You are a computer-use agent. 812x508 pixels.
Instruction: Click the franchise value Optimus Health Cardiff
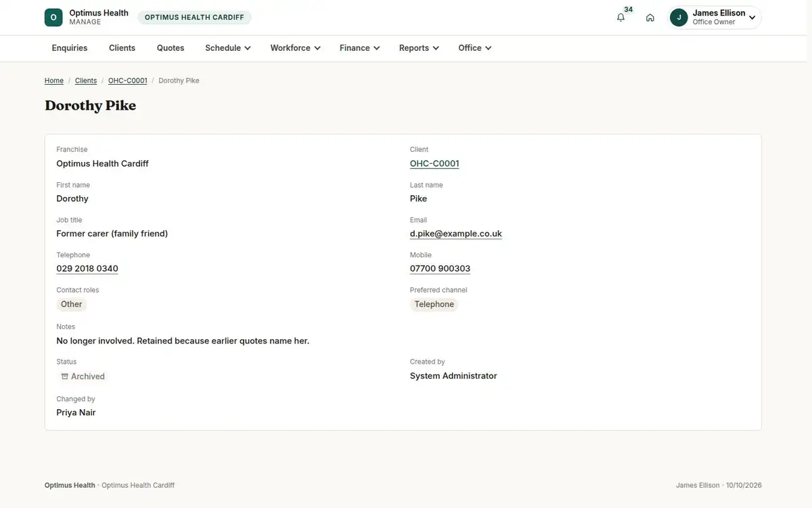(x=102, y=164)
